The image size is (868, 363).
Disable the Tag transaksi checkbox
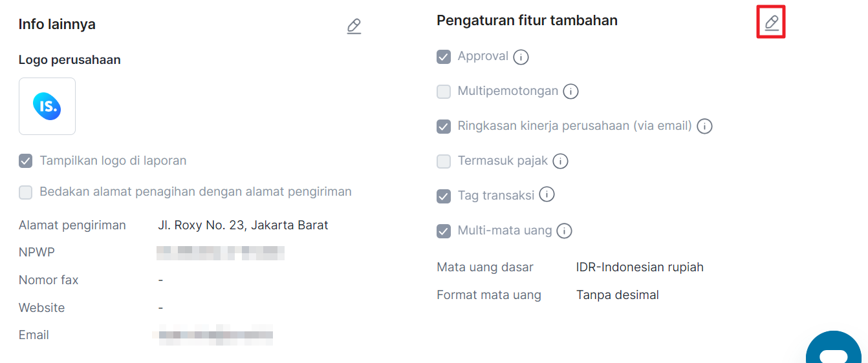(x=444, y=196)
